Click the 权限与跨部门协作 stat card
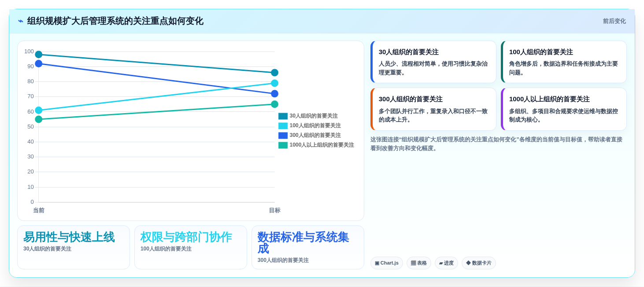 [x=191, y=247]
